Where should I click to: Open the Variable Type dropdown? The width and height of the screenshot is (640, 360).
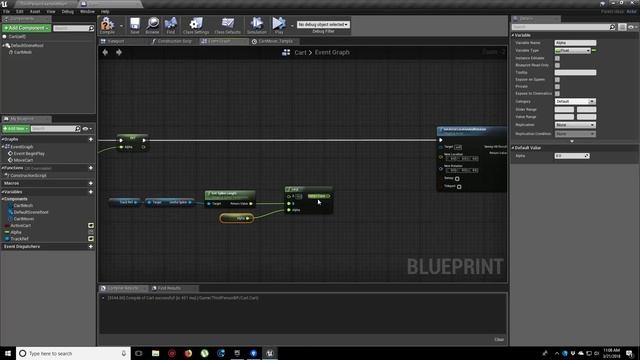point(573,50)
